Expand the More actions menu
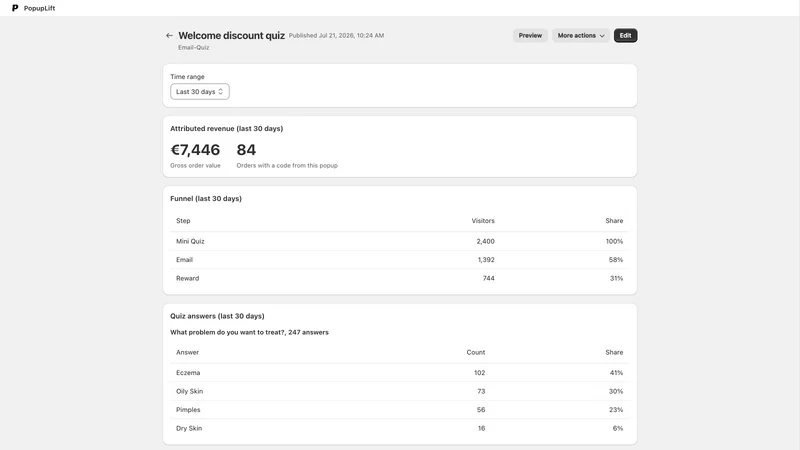This screenshot has width=800, height=450. click(581, 36)
